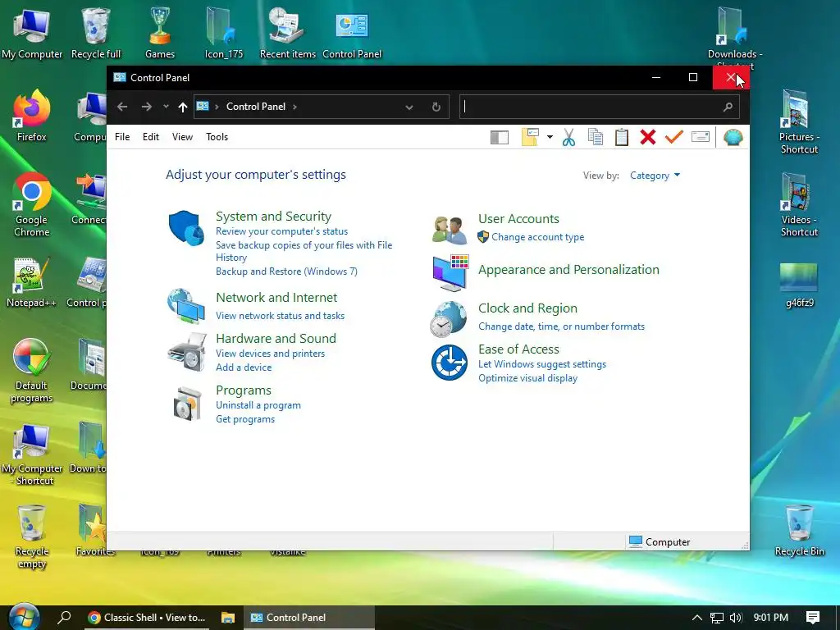
Task: Open System and Security category
Action: (x=273, y=216)
